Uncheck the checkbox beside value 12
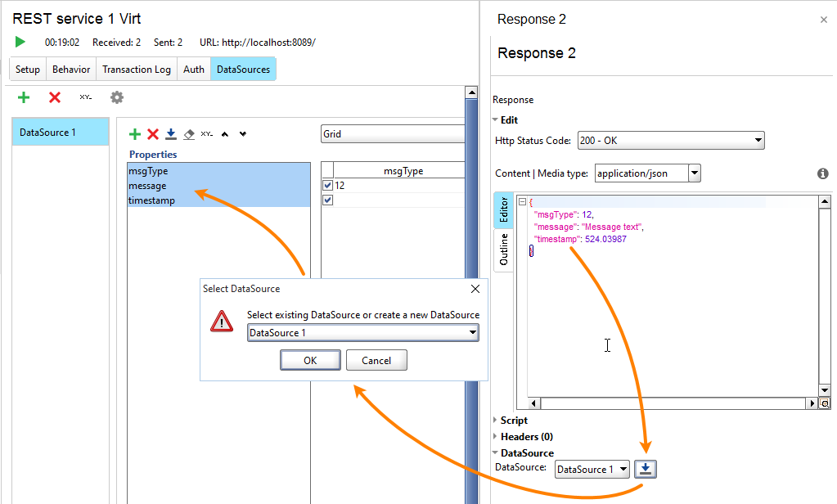 [326, 184]
